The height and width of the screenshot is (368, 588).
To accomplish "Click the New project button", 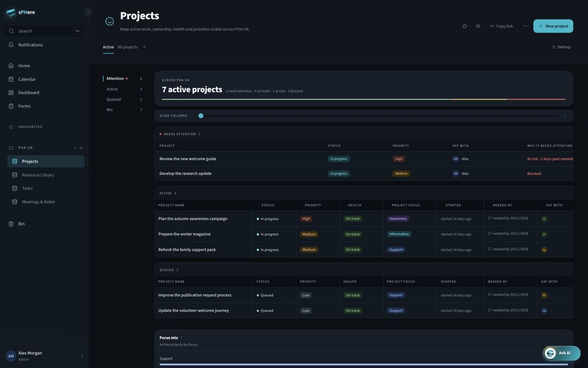I will [x=553, y=26].
